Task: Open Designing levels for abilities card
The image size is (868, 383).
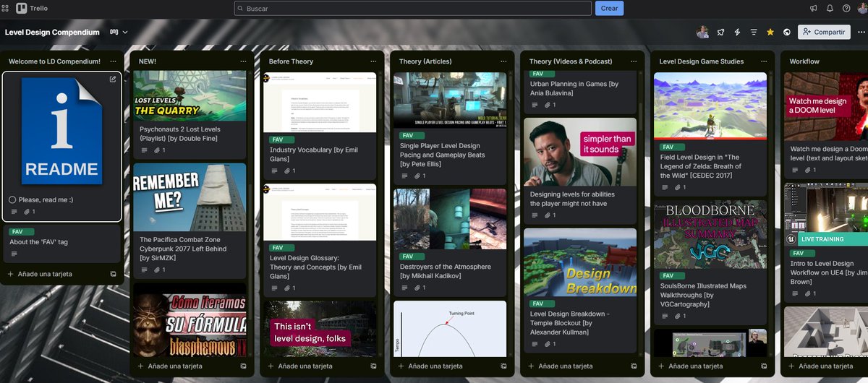Action: coord(580,171)
